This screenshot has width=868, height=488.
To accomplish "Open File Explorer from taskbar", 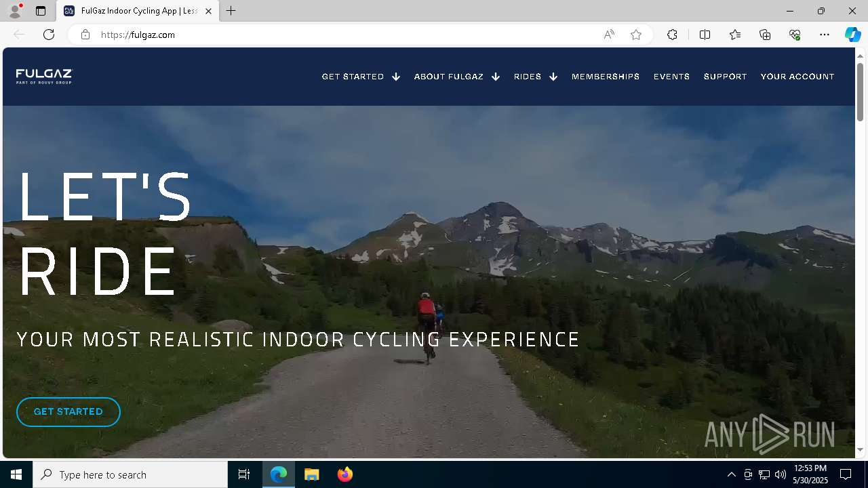I will (x=311, y=474).
